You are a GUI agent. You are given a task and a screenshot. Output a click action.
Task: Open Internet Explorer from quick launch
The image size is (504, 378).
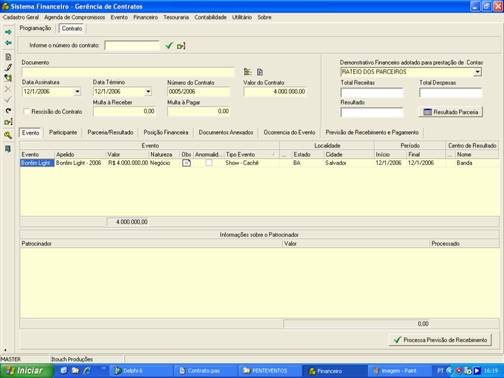[x=87, y=370]
